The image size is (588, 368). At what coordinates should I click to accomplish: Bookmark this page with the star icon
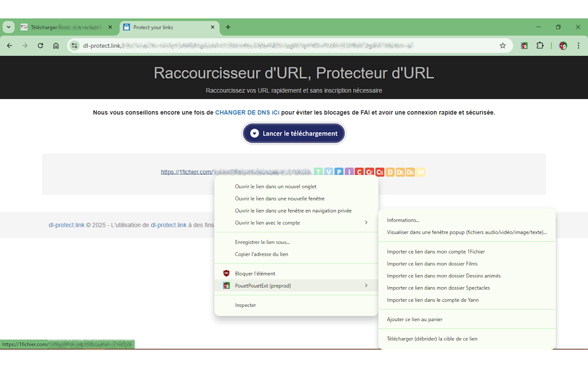coord(503,46)
